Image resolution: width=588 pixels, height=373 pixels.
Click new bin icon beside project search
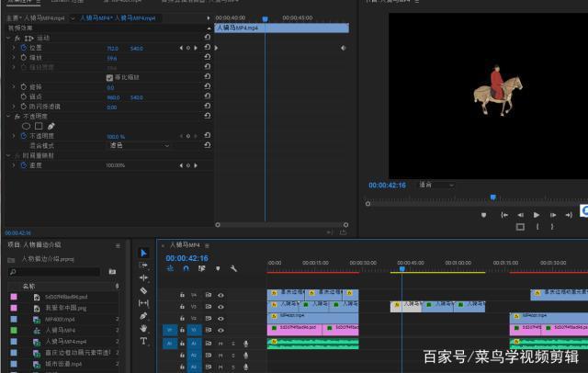[x=112, y=271]
